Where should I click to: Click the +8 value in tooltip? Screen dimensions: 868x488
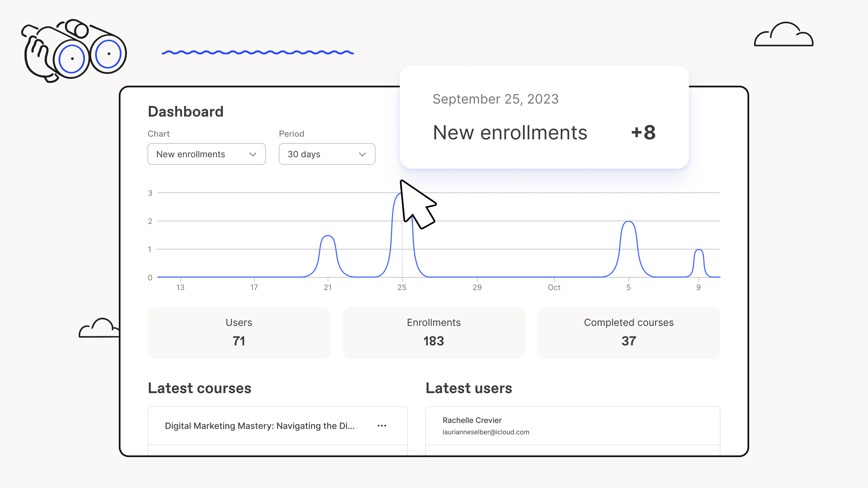(x=643, y=132)
